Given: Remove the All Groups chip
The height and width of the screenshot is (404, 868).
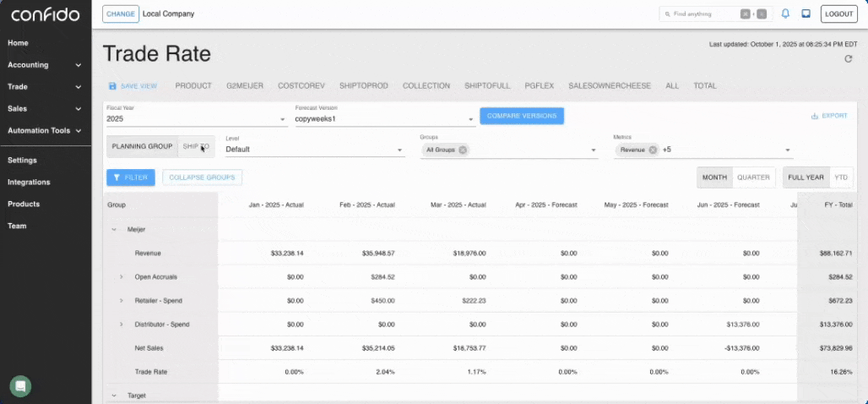Looking at the screenshot, I should tap(463, 150).
